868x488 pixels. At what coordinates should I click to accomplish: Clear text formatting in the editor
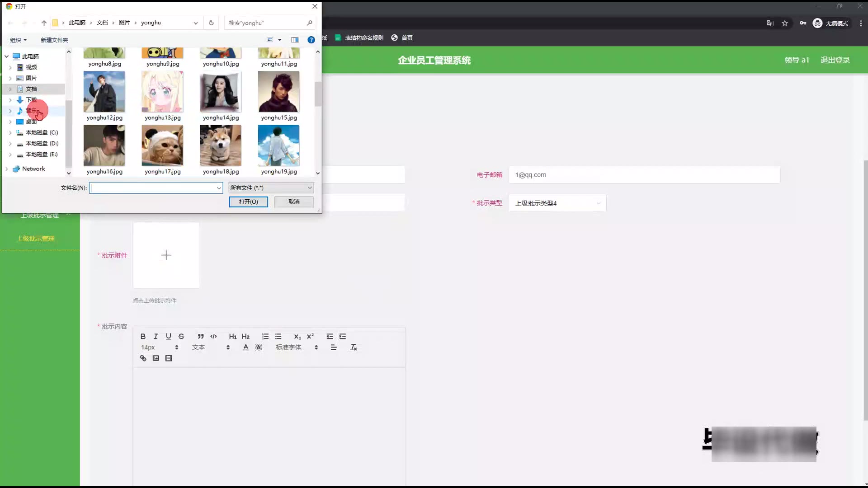(x=354, y=347)
